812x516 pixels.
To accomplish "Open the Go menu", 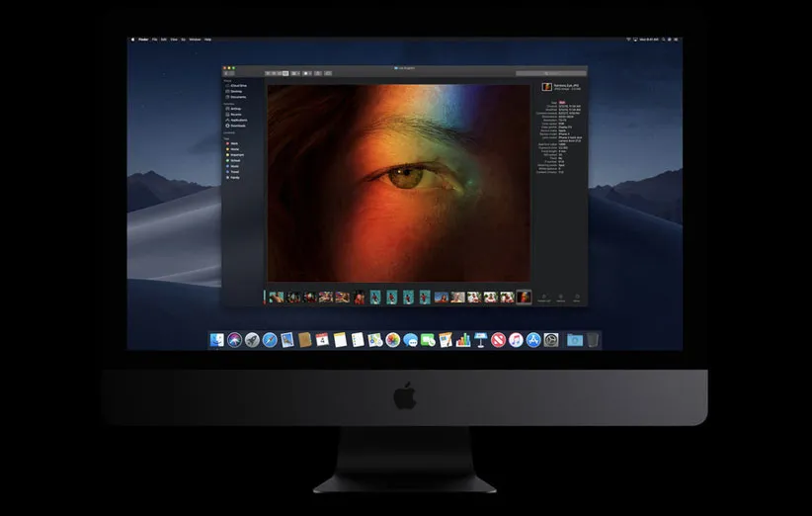I will point(184,40).
